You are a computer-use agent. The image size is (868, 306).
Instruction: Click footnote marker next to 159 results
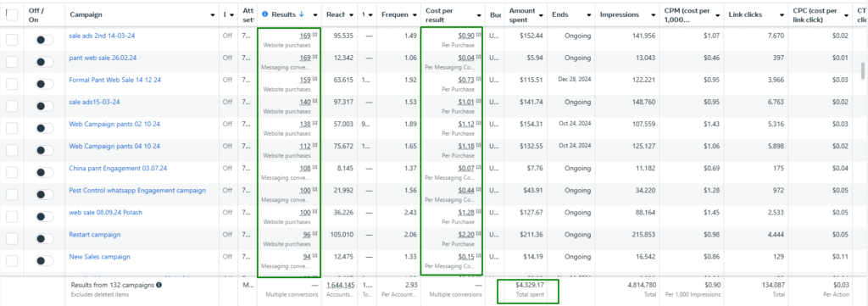(x=315, y=79)
